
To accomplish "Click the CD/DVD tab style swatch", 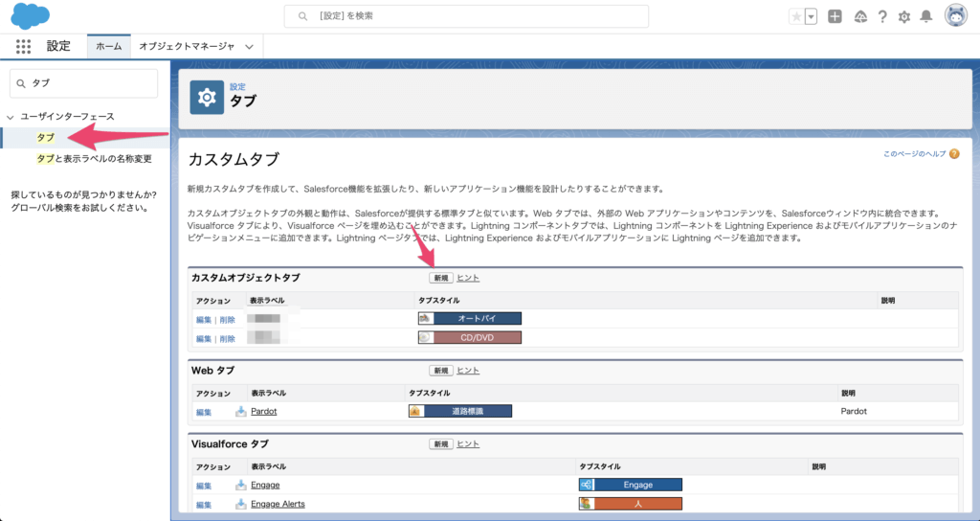I will pos(470,338).
